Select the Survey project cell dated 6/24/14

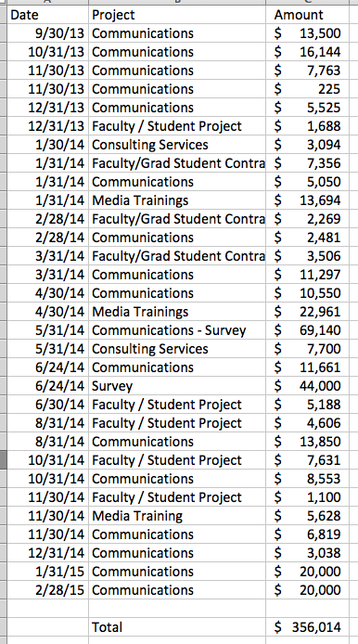177,386
